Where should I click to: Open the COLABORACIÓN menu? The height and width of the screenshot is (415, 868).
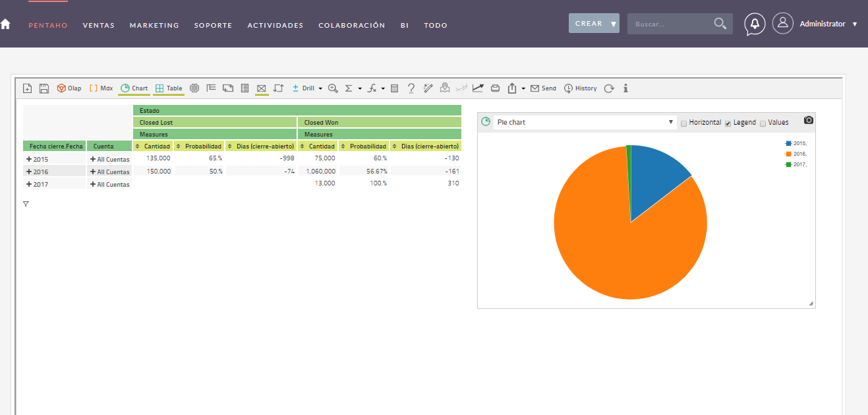(351, 25)
